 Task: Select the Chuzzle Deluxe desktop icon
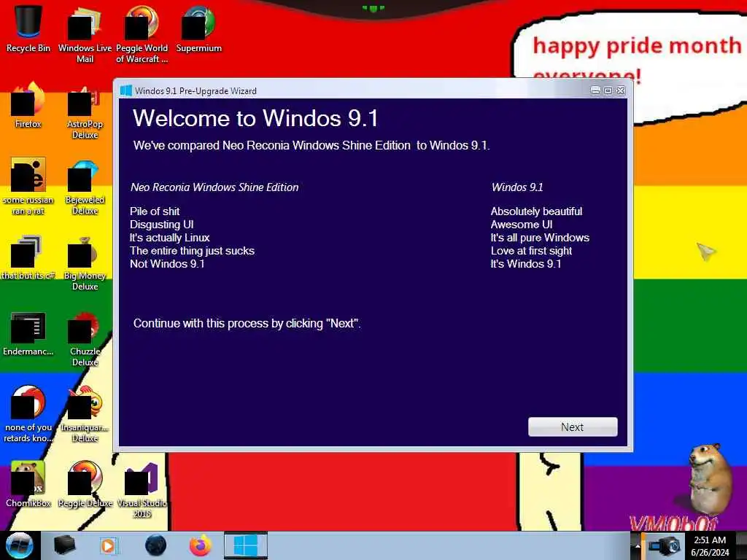coord(85,338)
